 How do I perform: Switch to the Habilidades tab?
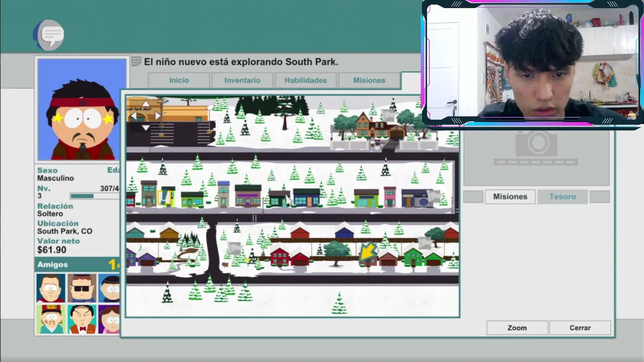(306, 80)
